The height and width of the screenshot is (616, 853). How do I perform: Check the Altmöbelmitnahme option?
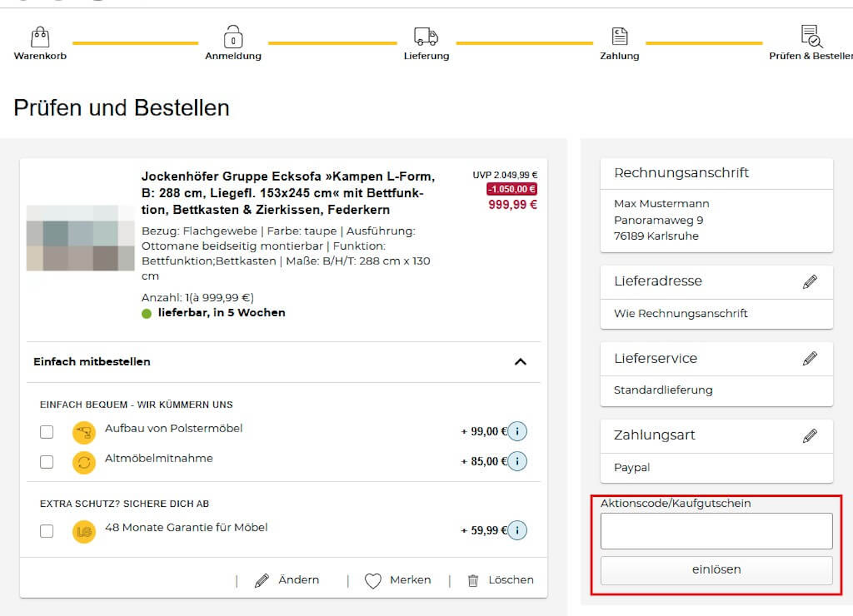tap(47, 462)
